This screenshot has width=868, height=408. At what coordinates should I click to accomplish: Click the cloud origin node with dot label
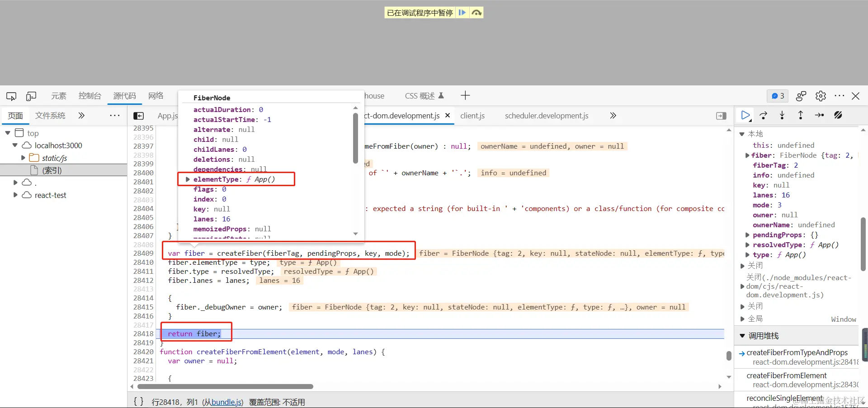27,183
